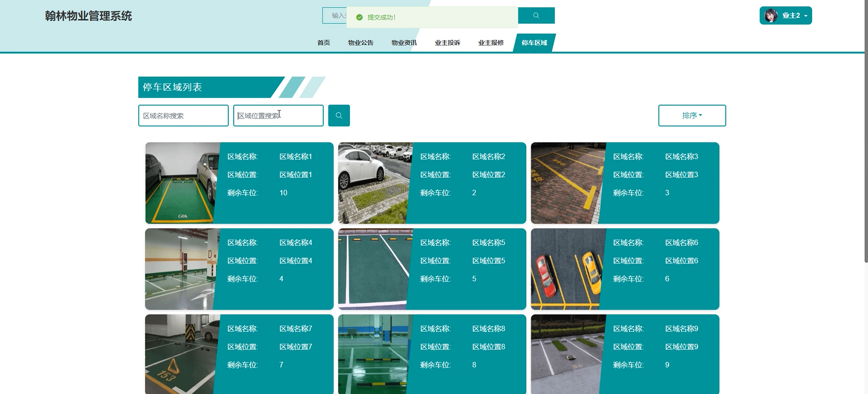Select the 停车区域 active tab
868x394 pixels.
[534, 43]
